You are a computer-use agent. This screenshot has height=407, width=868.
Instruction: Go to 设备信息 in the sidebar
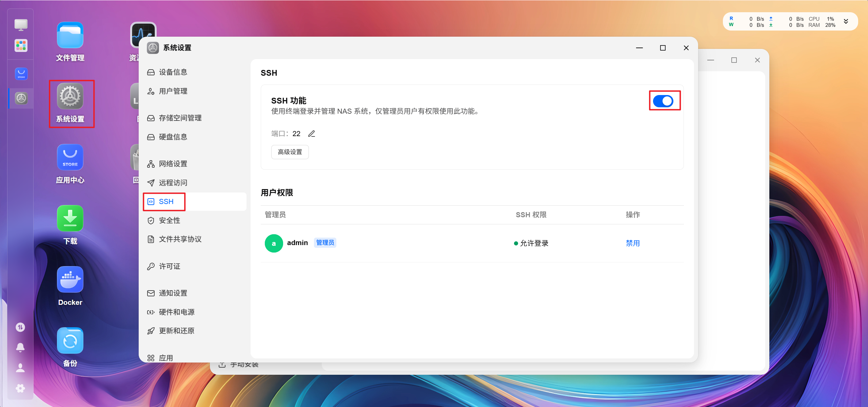pos(195,72)
